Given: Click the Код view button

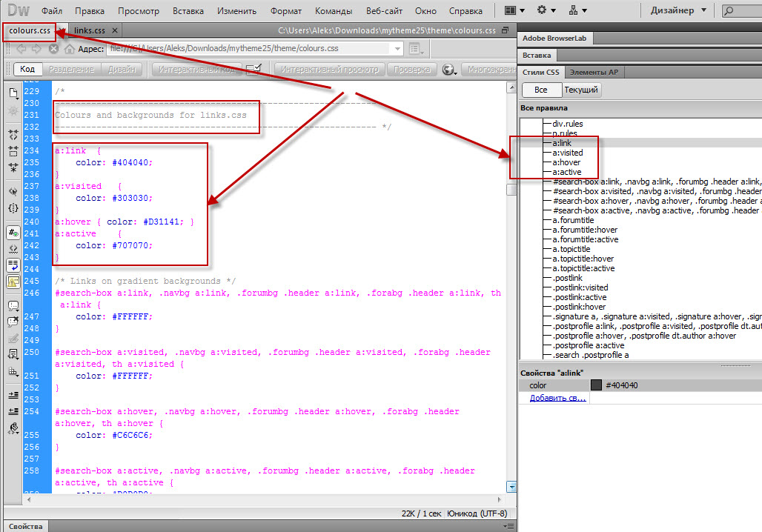Looking at the screenshot, I should [27, 69].
